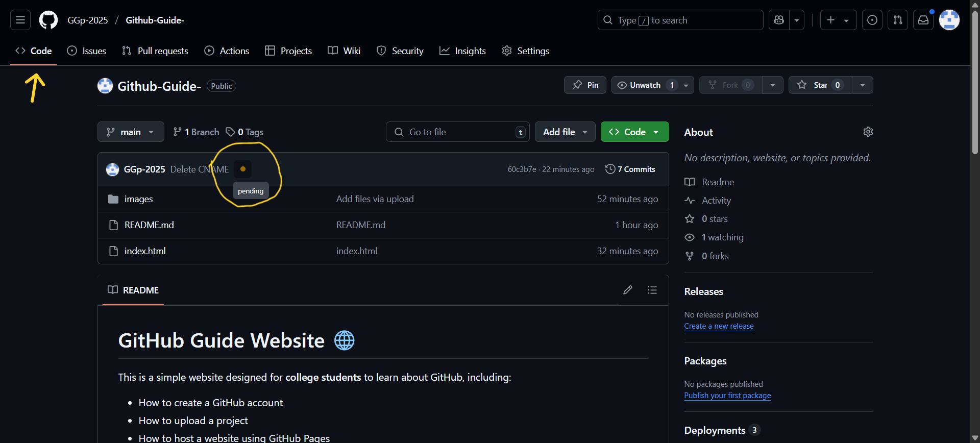980x443 pixels.
Task: Switch to the Pull requests tab
Action: pyautogui.click(x=155, y=51)
